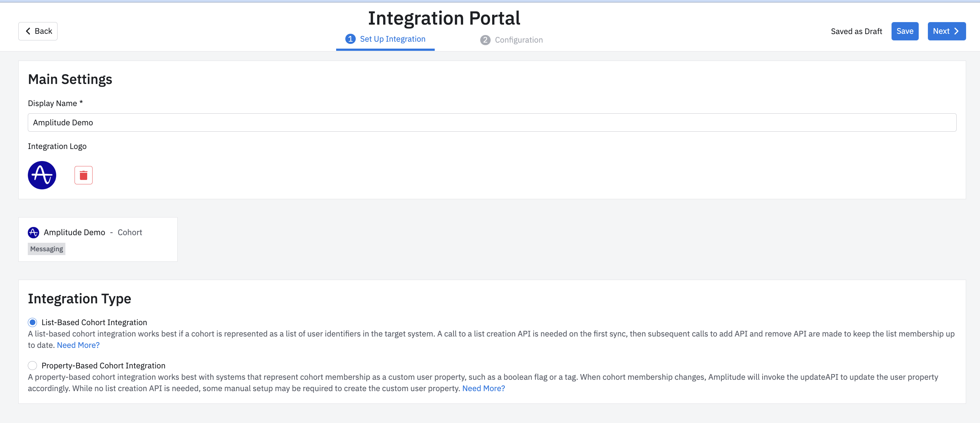
Task: Click the Display Name input field
Action: tap(492, 122)
